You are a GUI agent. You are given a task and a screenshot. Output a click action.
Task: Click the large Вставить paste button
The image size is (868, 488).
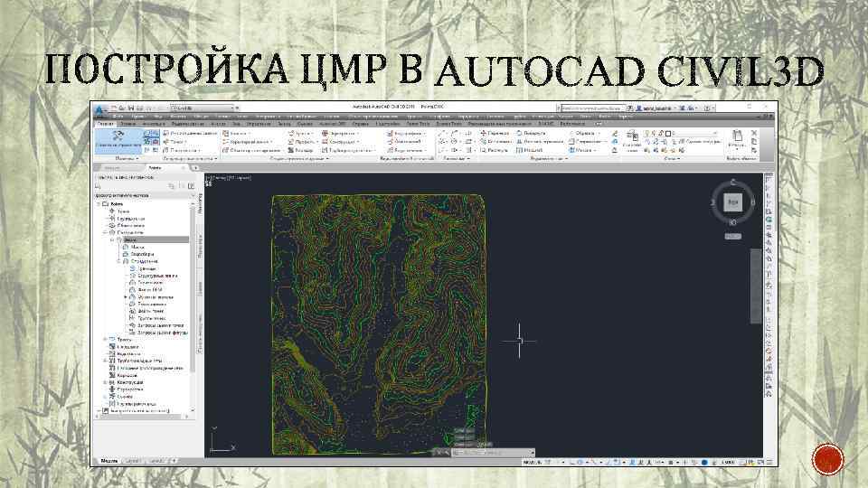coord(738,141)
